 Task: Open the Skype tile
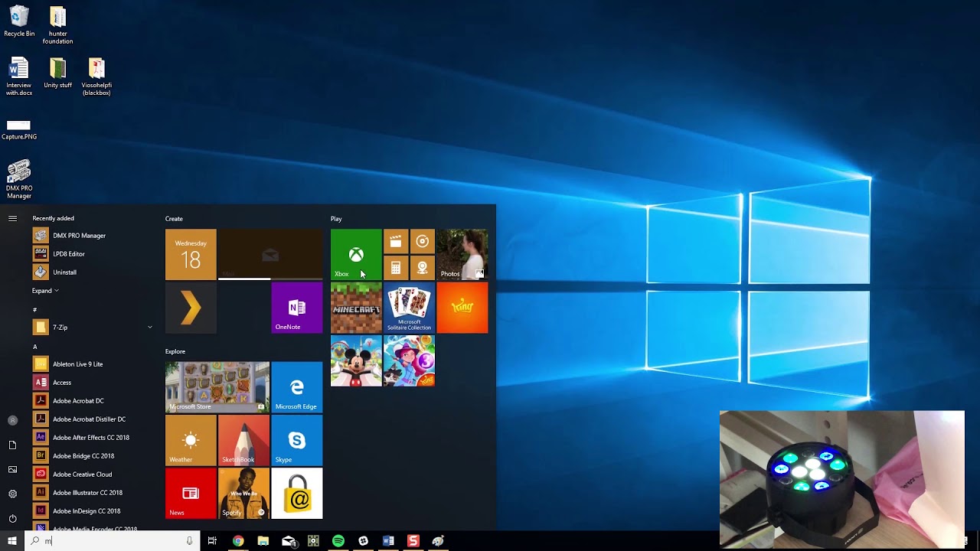click(297, 440)
